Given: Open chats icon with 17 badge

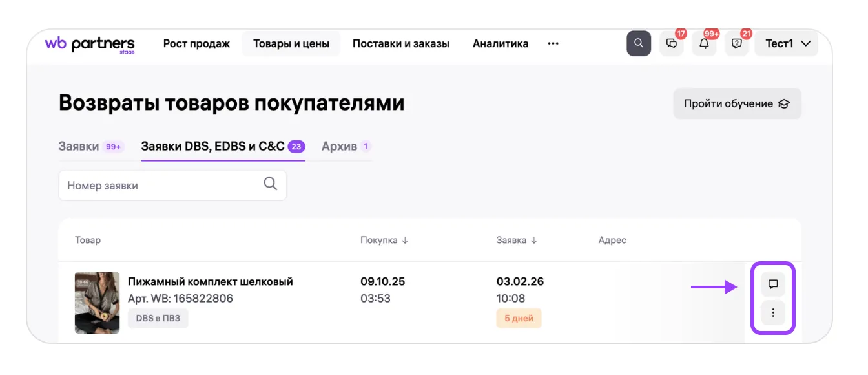Looking at the screenshot, I should (672, 43).
